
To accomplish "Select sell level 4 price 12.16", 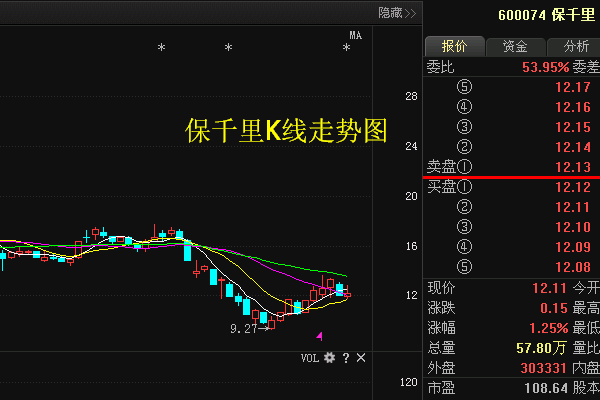I will click(x=573, y=107).
